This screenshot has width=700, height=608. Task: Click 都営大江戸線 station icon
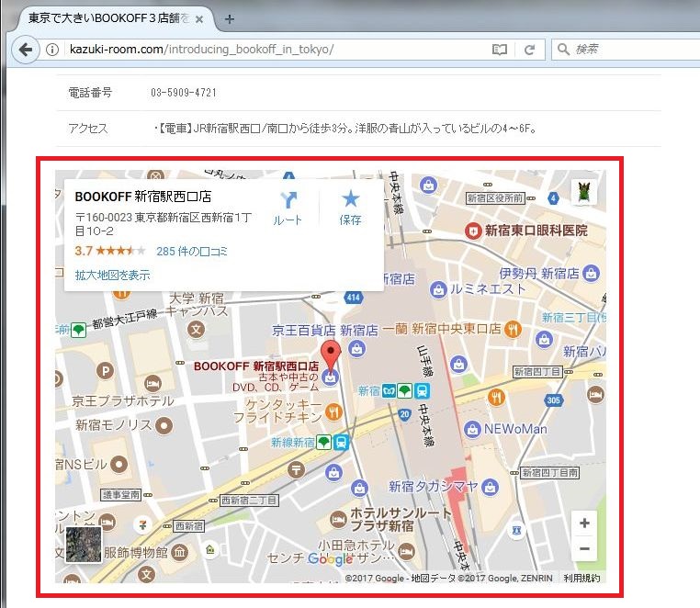pos(79,331)
